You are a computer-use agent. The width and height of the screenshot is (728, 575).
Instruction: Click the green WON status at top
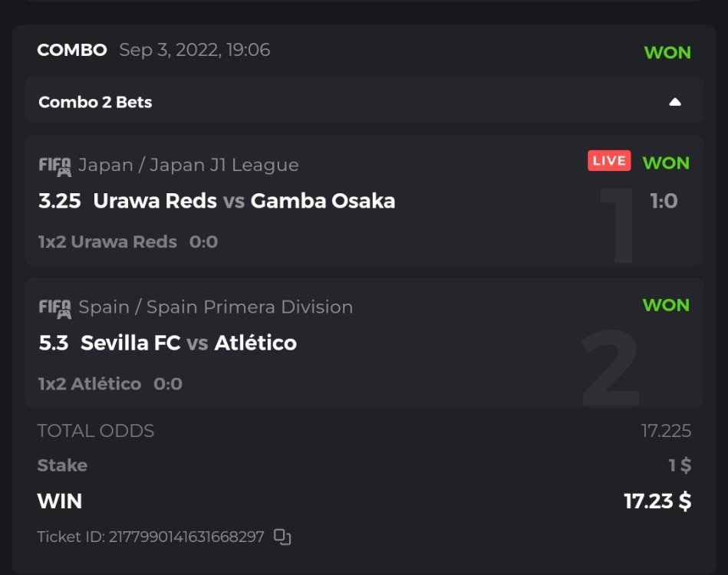click(667, 53)
